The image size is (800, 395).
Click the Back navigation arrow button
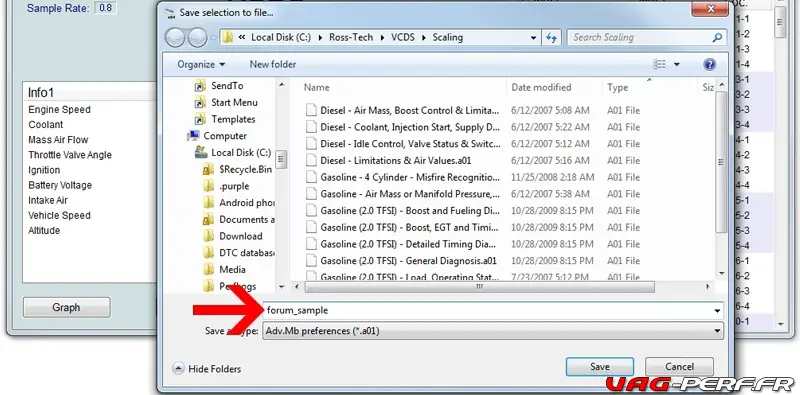pyautogui.click(x=175, y=38)
